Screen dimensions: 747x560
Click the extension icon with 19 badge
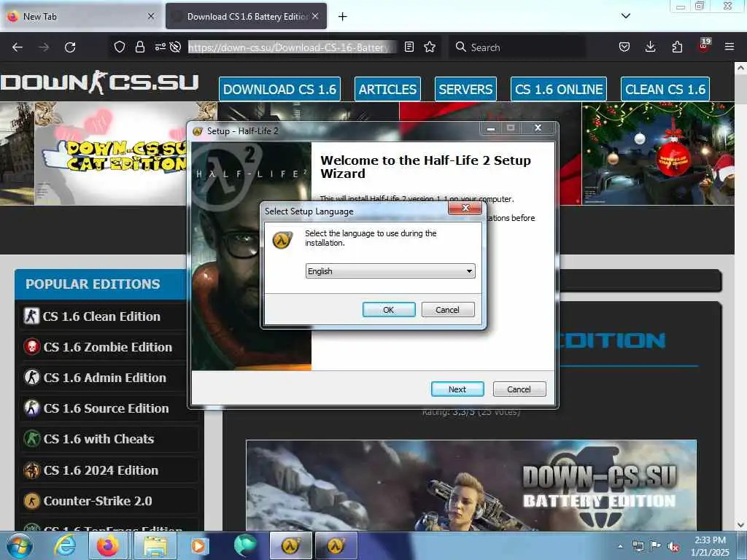tap(704, 45)
